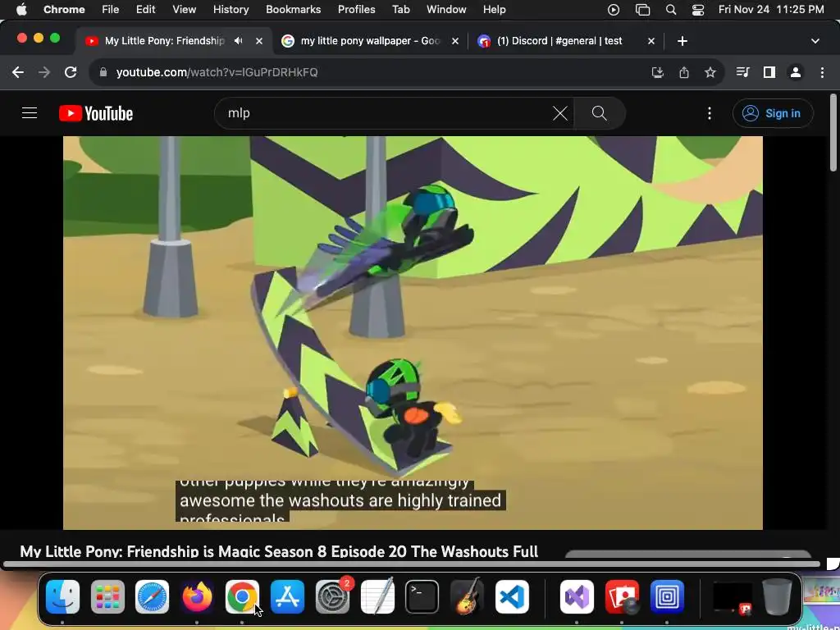Screen dimensions: 840x630
Task: Go to YouTube home via logo
Action: click(96, 113)
